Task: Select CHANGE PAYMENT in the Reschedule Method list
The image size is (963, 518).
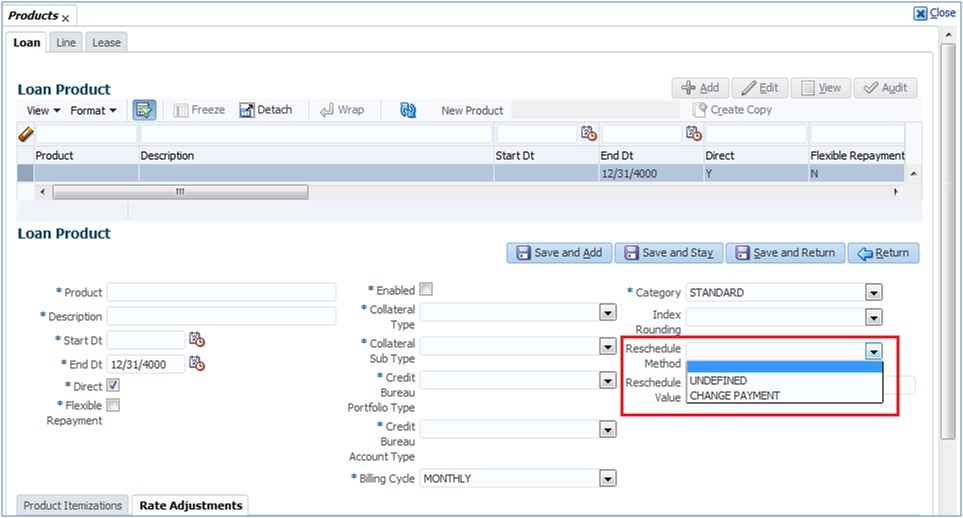Action: click(x=784, y=396)
